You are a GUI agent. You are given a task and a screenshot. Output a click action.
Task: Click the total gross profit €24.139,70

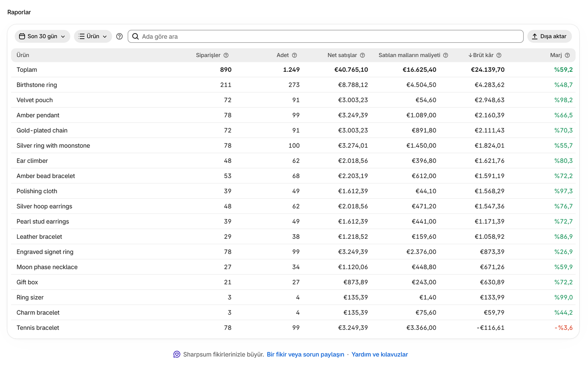pos(487,69)
